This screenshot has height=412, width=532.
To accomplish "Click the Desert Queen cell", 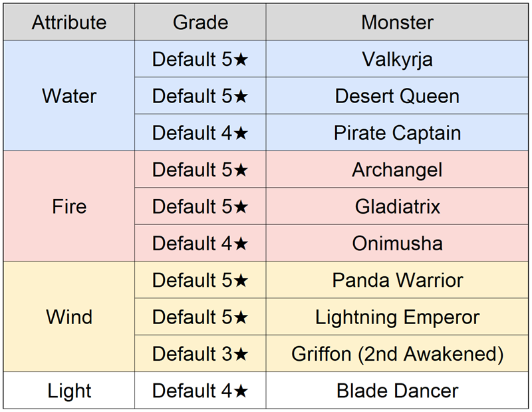I will (397, 96).
